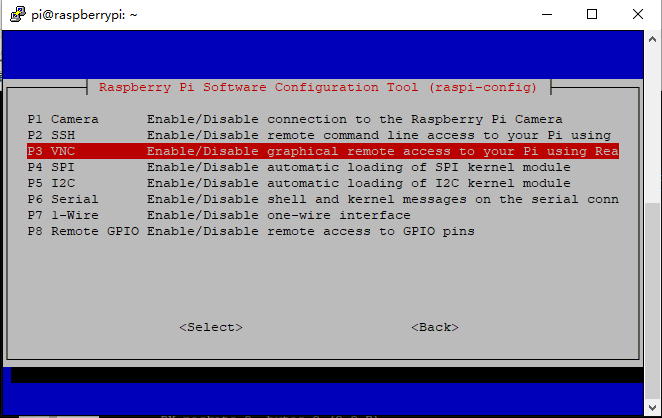The image size is (662, 418).
Task: Minimize the PuTTY terminal window
Action: click(x=547, y=14)
